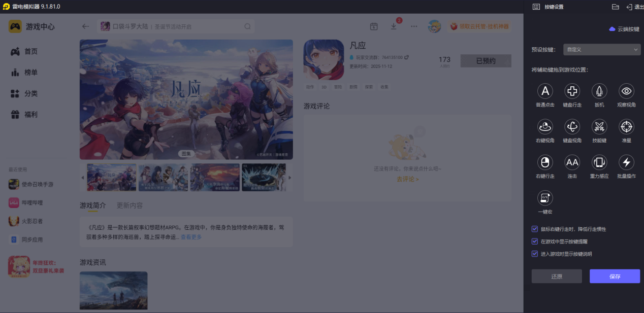Go to 首页 in the sidebar
The width and height of the screenshot is (644, 313).
pos(24,52)
